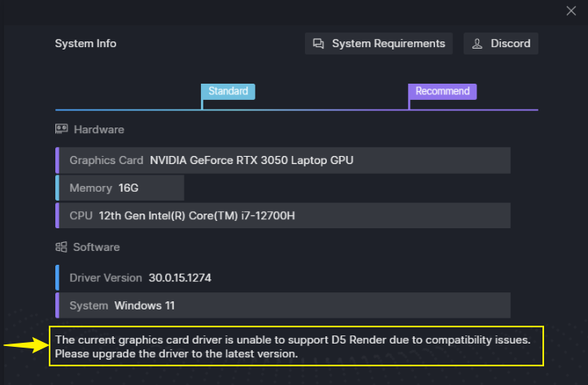Click the chat icon beside System Requirements
The width and height of the screenshot is (588, 385).
318,44
